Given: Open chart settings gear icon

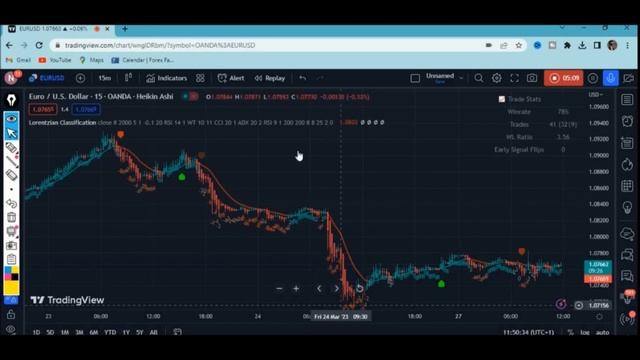Looking at the screenshot, I should coord(496,78).
